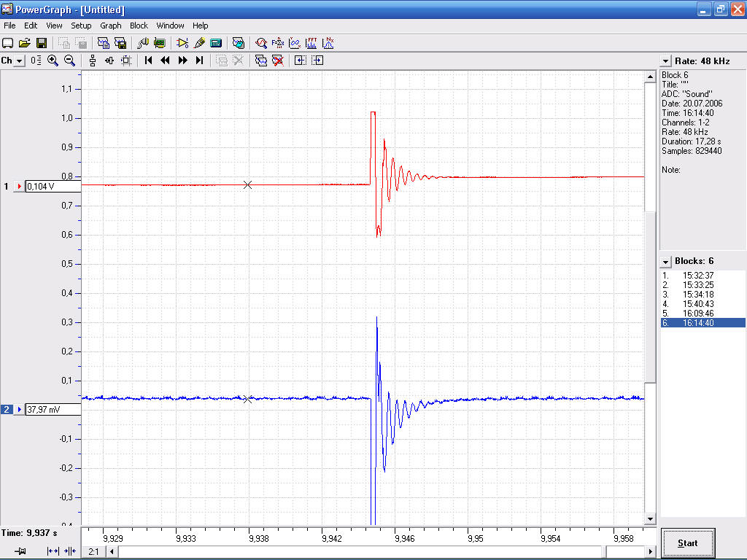Click the teal calculator device icon

pyautogui.click(x=216, y=43)
